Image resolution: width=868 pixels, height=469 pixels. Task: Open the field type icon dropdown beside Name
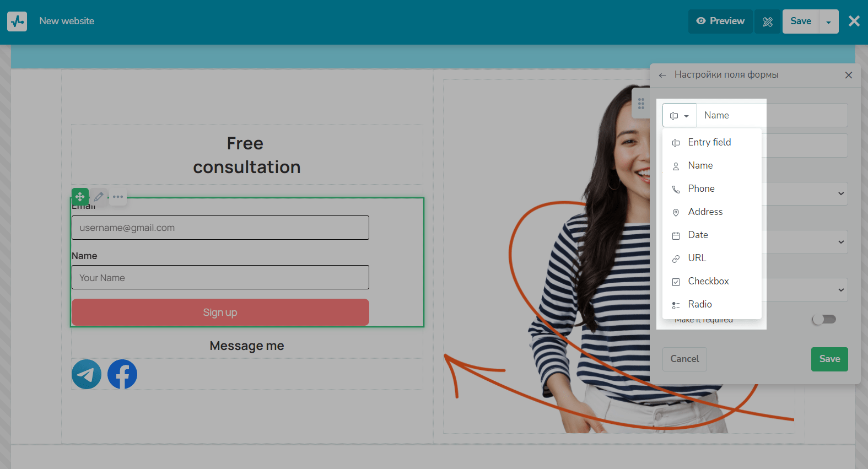tap(680, 116)
